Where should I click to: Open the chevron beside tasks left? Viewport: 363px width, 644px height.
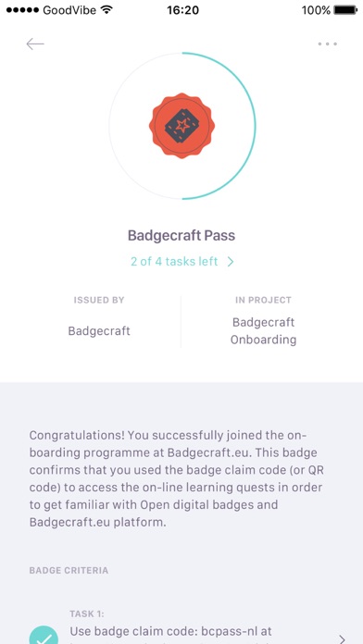point(231,262)
